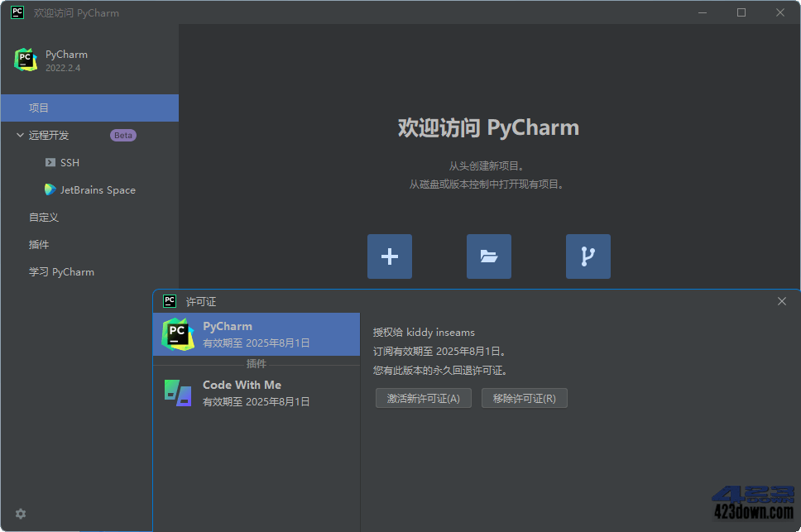Open a project using the folder icon

pyautogui.click(x=488, y=256)
